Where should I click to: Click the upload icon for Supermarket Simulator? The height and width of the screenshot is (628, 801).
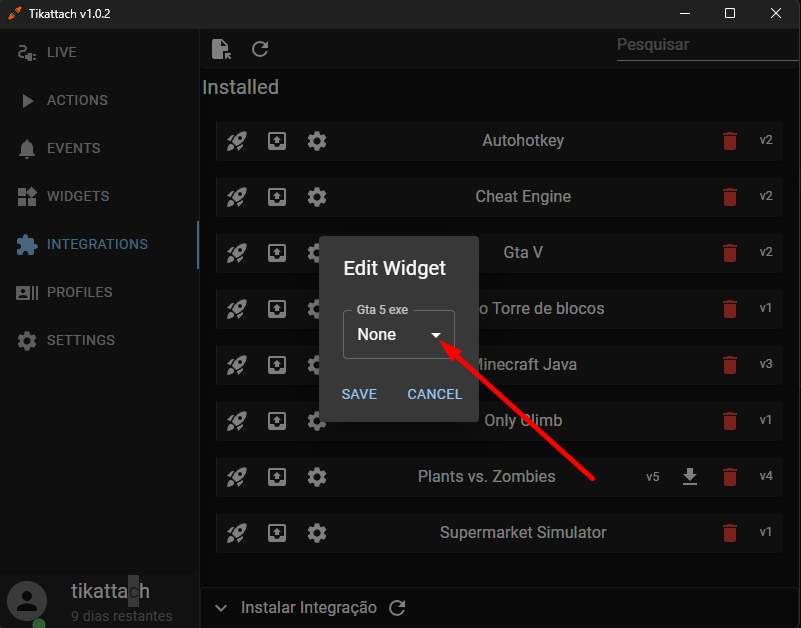pos(277,533)
